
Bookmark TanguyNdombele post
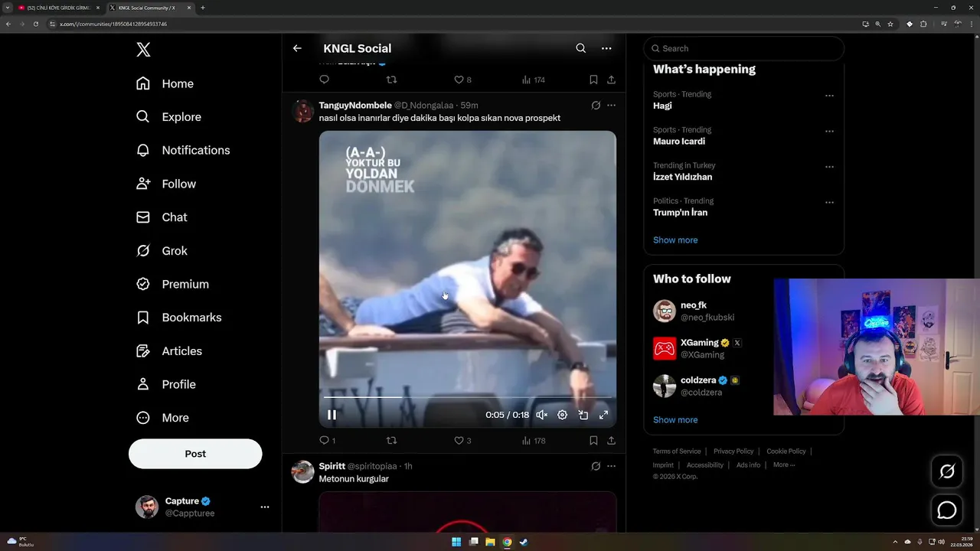click(x=593, y=440)
